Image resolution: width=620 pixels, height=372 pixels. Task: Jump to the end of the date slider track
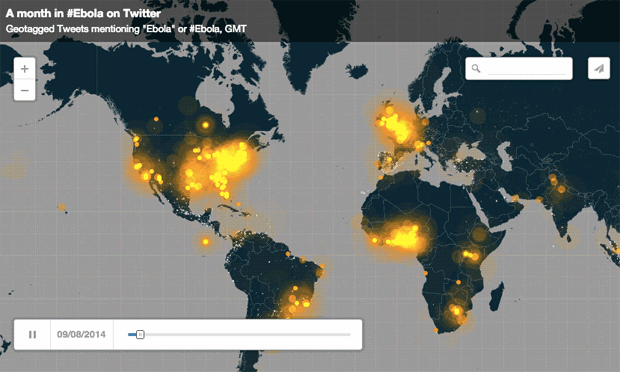349,335
